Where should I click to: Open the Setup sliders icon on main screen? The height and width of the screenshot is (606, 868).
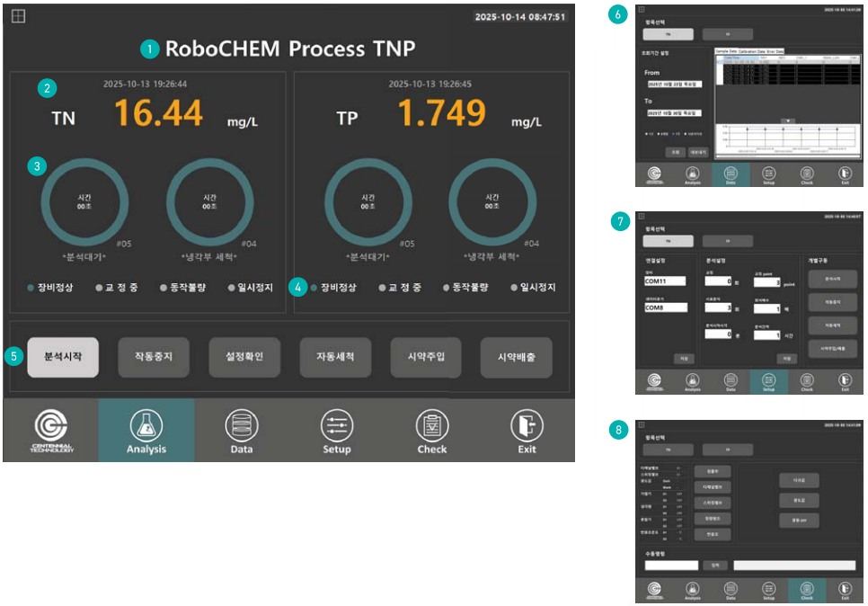(x=337, y=425)
